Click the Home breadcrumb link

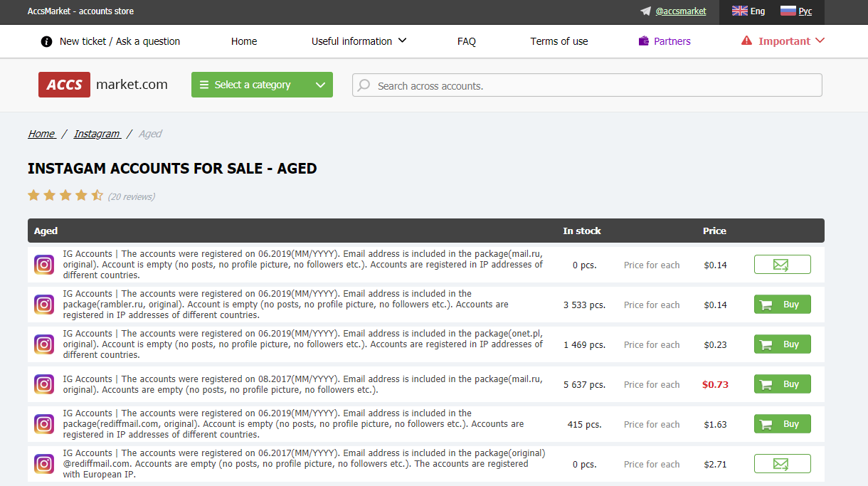click(41, 134)
